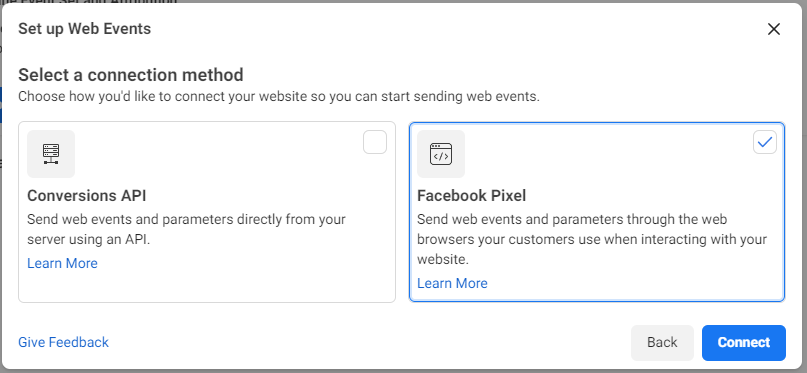Confirm with the blue Connect button
Screen dimensions: 807x373
(744, 343)
